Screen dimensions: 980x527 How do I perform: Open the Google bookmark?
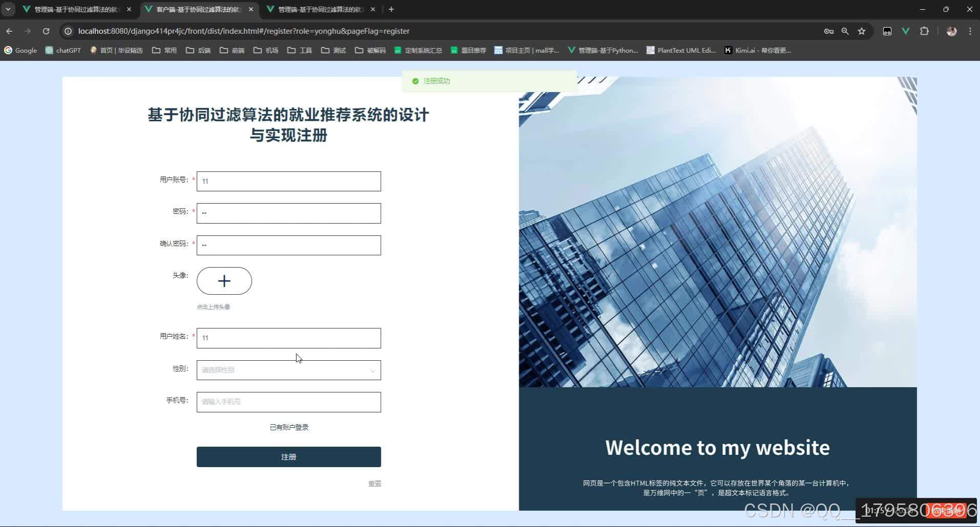point(21,50)
